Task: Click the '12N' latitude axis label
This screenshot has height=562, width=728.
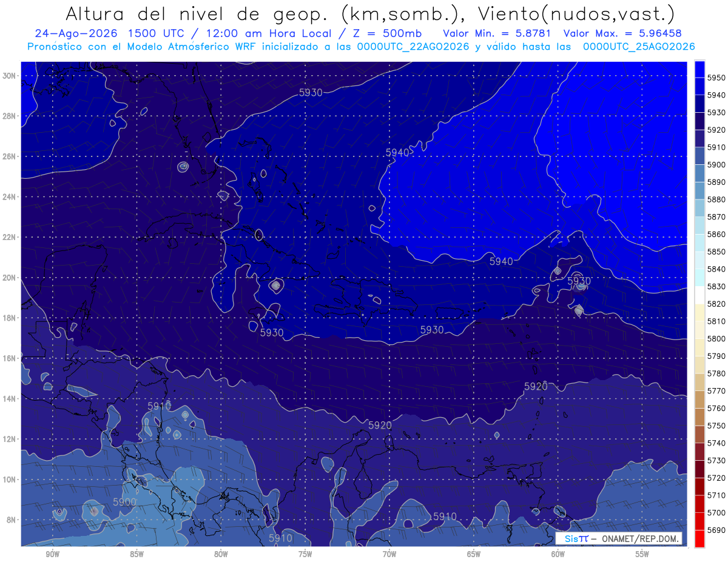Action: click(10, 439)
